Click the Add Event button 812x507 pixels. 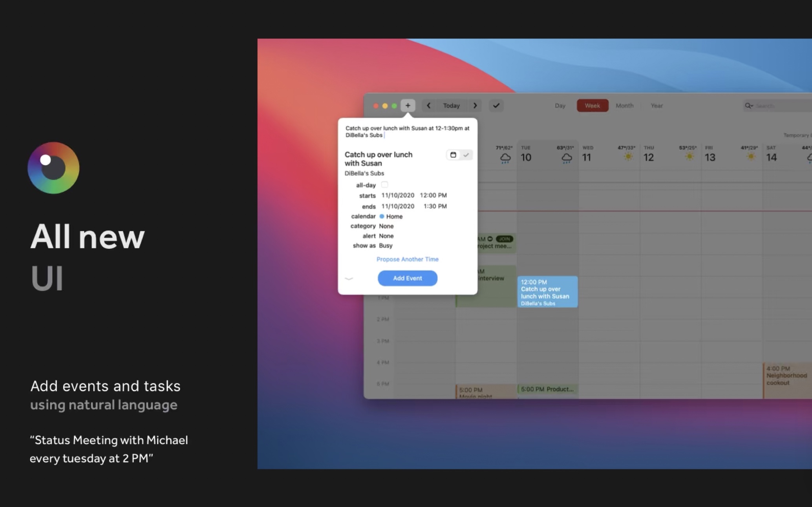point(407,278)
